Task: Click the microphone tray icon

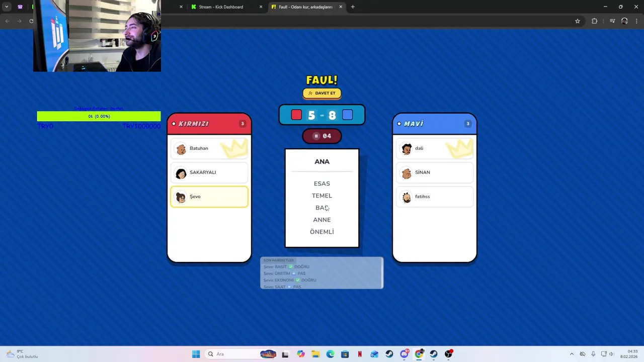Action: pos(593,354)
